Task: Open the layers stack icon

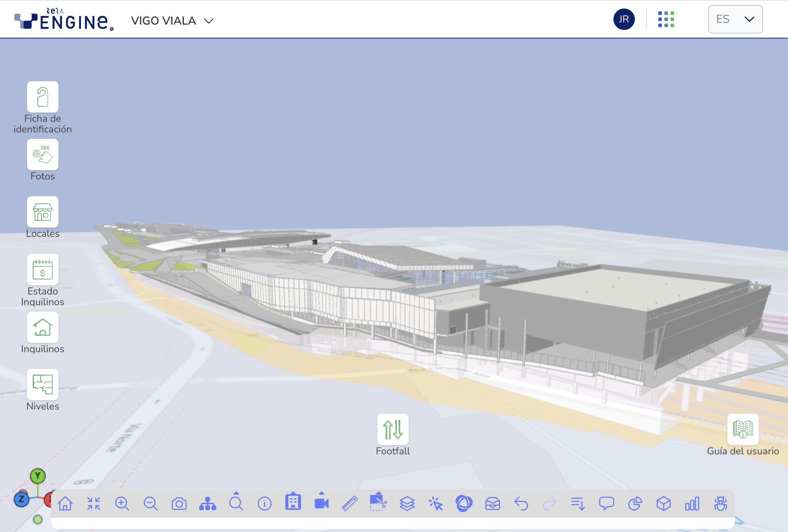Action: [x=407, y=504]
